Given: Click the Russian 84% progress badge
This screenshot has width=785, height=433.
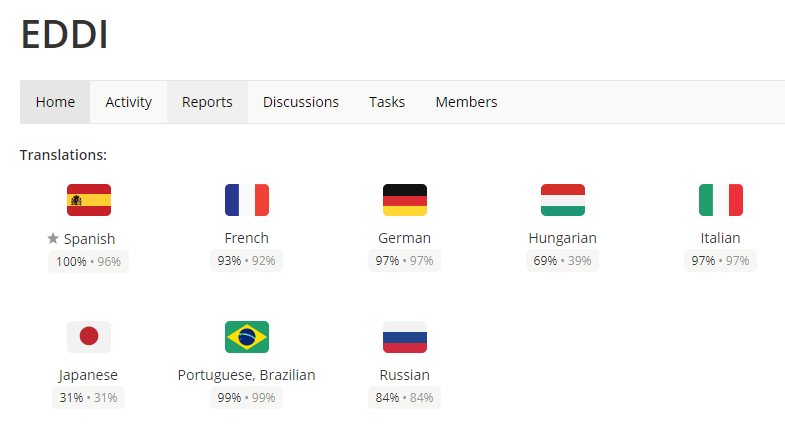Looking at the screenshot, I should pos(405,397).
